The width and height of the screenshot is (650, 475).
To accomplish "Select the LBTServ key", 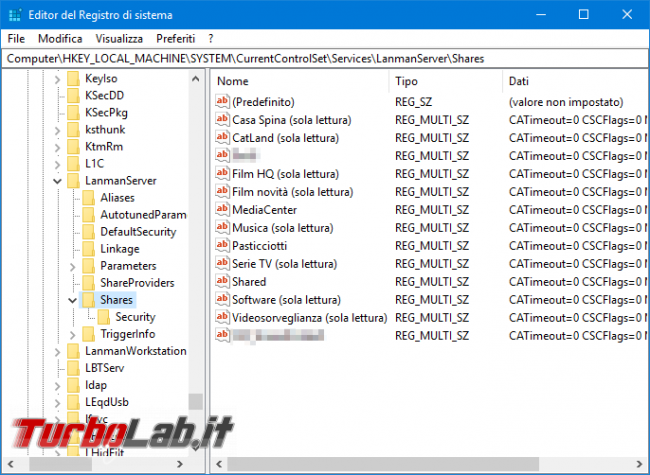I will (104, 368).
